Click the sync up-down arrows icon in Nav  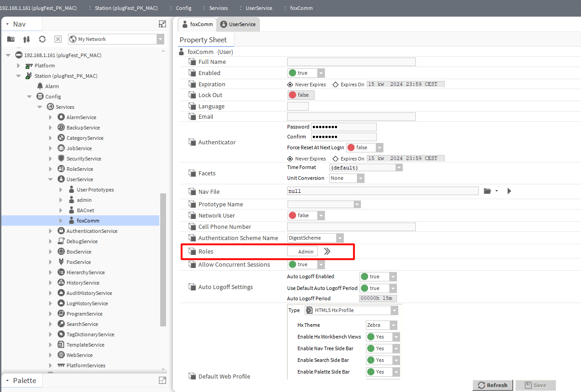point(27,39)
